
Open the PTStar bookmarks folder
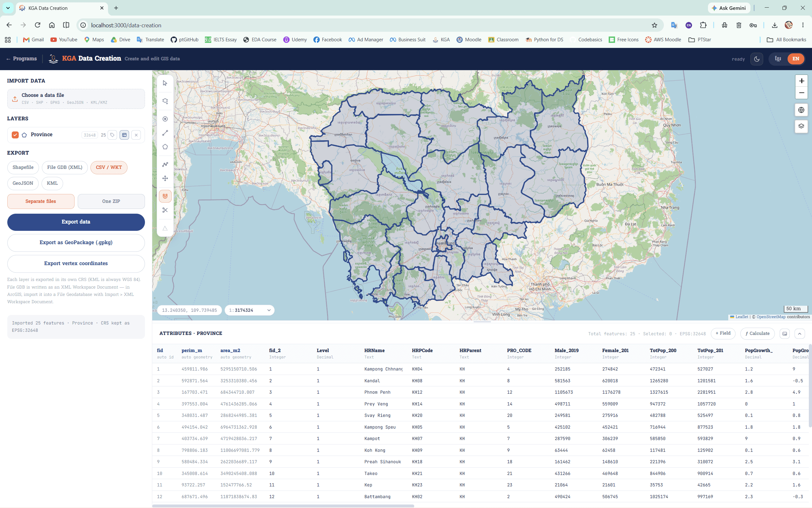click(699, 40)
